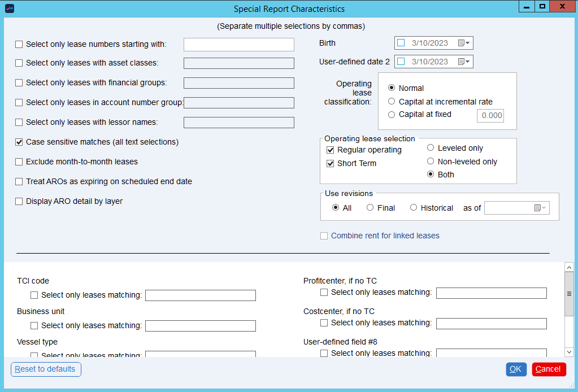Select 'Historical' revisions radio button
The width and height of the screenshot is (578, 392).
click(x=414, y=207)
